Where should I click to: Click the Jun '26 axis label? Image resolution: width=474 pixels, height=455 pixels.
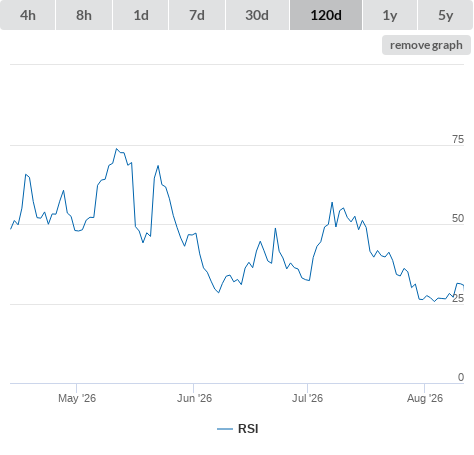(194, 398)
